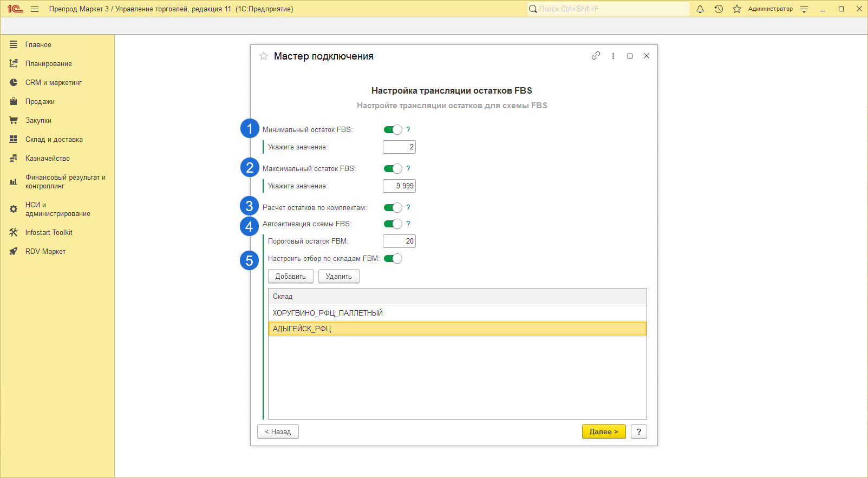
Task: Focus maximum FBS value field containing 9 999
Action: point(399,186)
